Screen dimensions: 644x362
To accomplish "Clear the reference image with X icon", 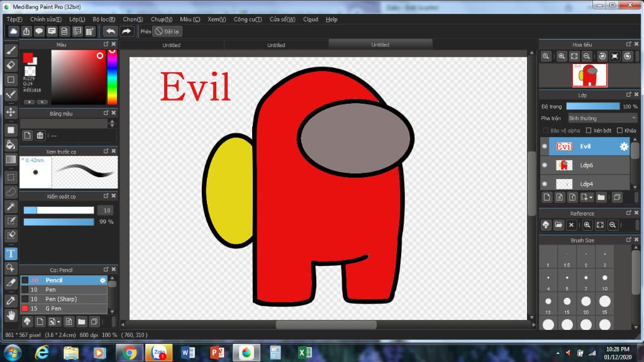I will (x=571, y=225).
